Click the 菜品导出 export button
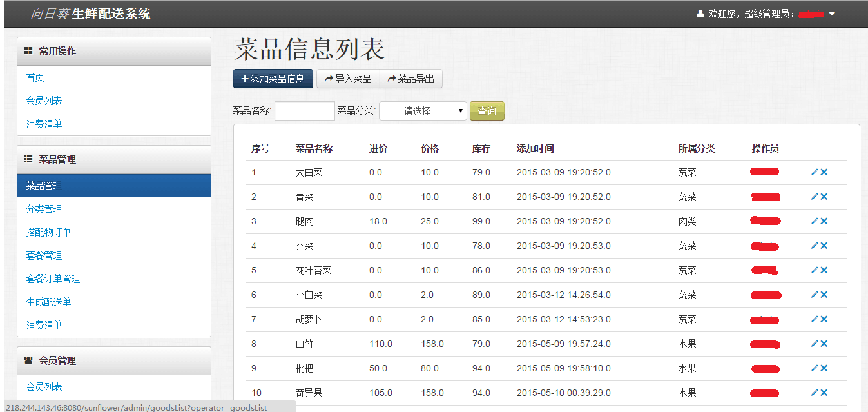This screenshot has width=868, height=412. coord(411,79)
